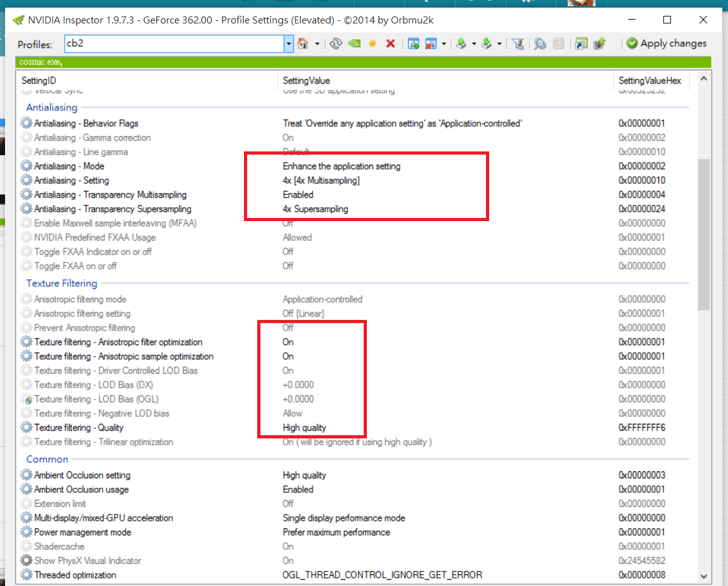Open the Profiles combo box dropdown arrow

click(x=288, y=44)
